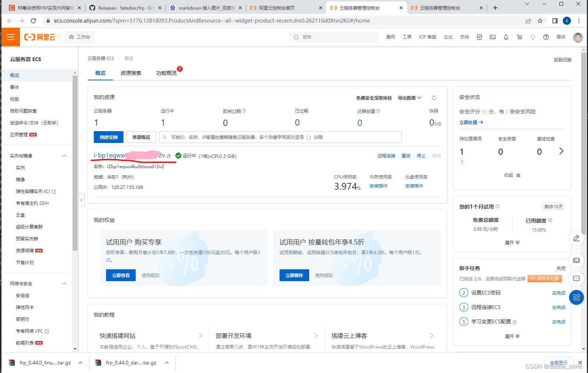Select 概览 tab

pyautogui.click(x=100, y=73)
